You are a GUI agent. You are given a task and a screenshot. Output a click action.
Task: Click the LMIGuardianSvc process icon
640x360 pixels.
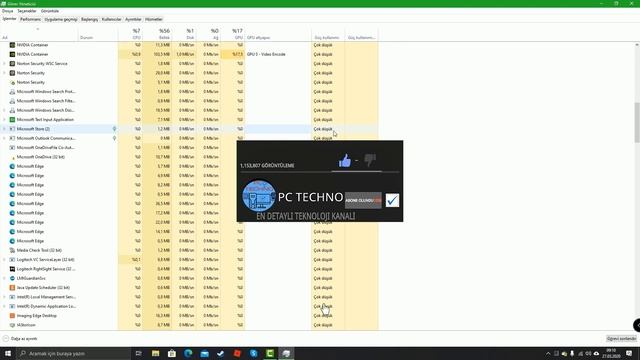coord(12,278)
